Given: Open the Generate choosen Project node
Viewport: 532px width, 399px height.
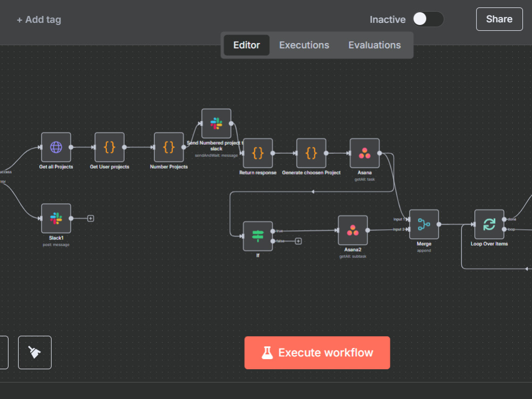Looking at the screenshot, I should pyautogui.click(x=311, y=153).
